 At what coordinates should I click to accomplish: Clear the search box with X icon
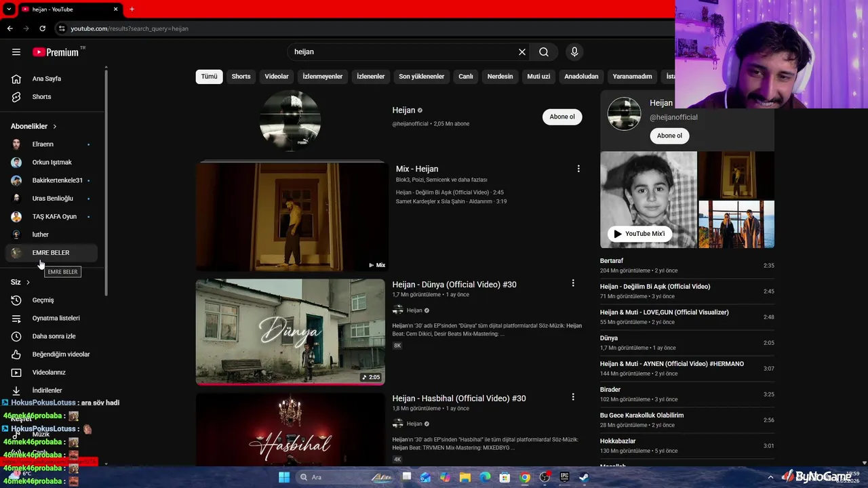tap(522, 52)
